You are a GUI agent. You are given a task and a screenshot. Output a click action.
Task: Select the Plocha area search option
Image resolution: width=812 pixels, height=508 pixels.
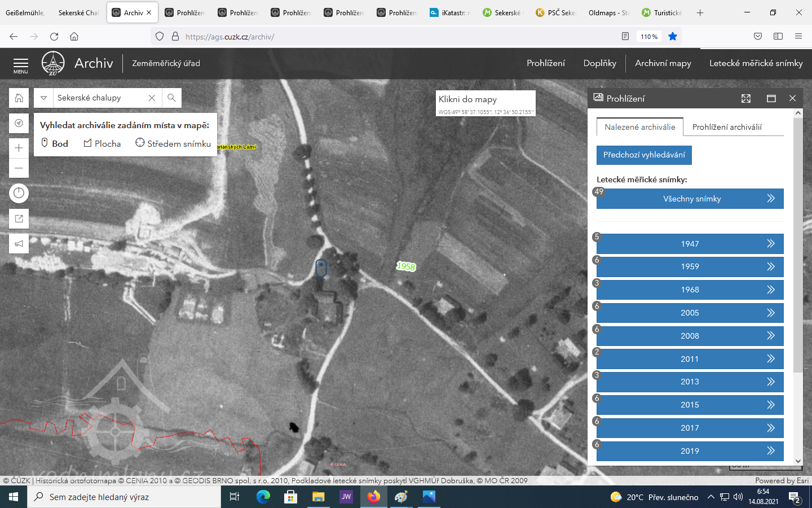[102, 143]
